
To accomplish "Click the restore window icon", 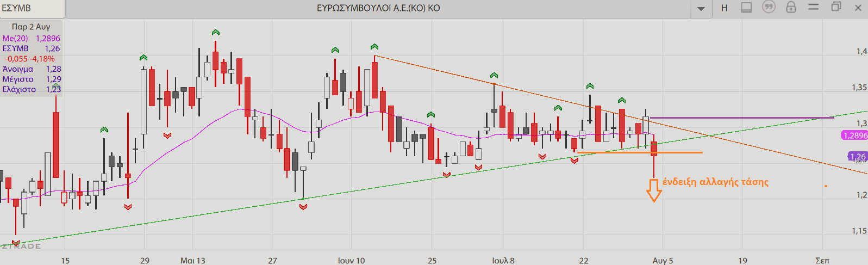I will [x=836, y=7].
